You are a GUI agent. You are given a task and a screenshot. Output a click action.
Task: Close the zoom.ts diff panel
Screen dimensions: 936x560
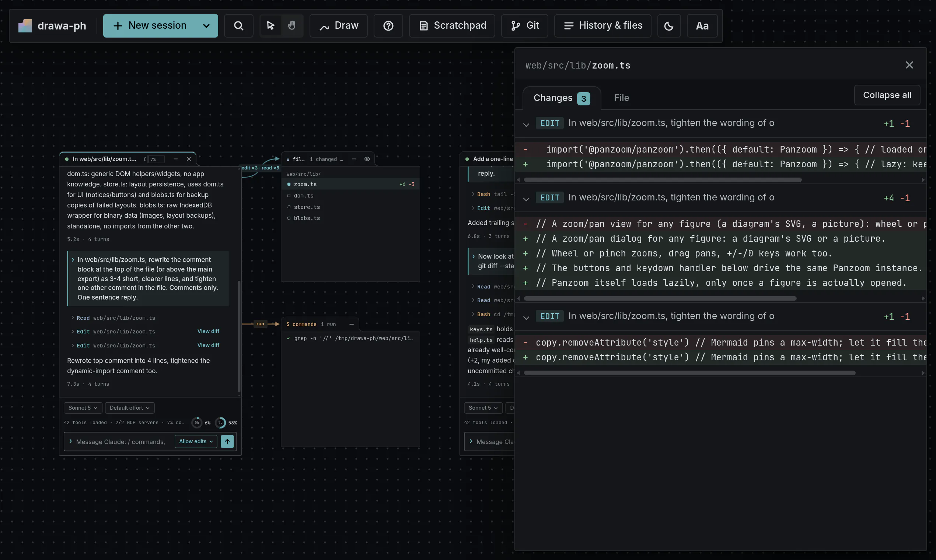tap(909, 65)
